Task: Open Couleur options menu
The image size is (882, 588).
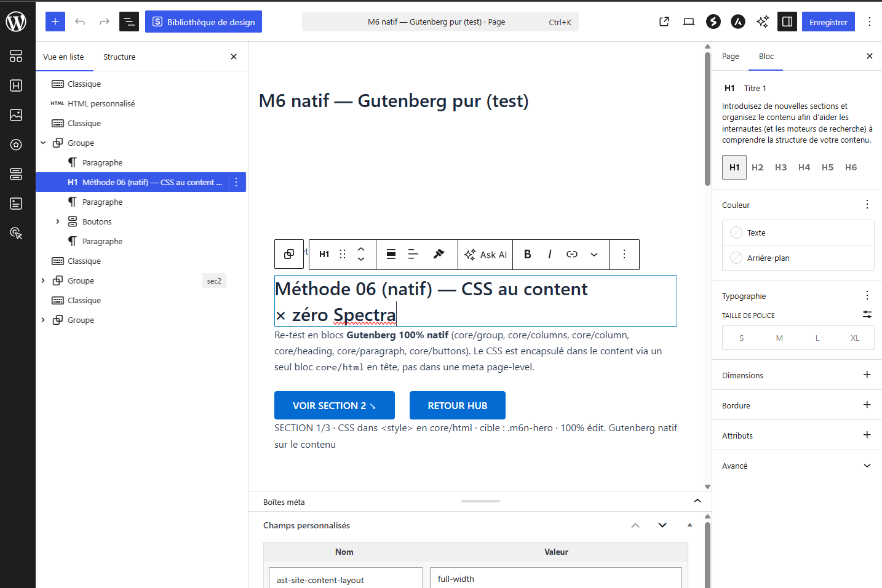Action: [x=867, y=204]
